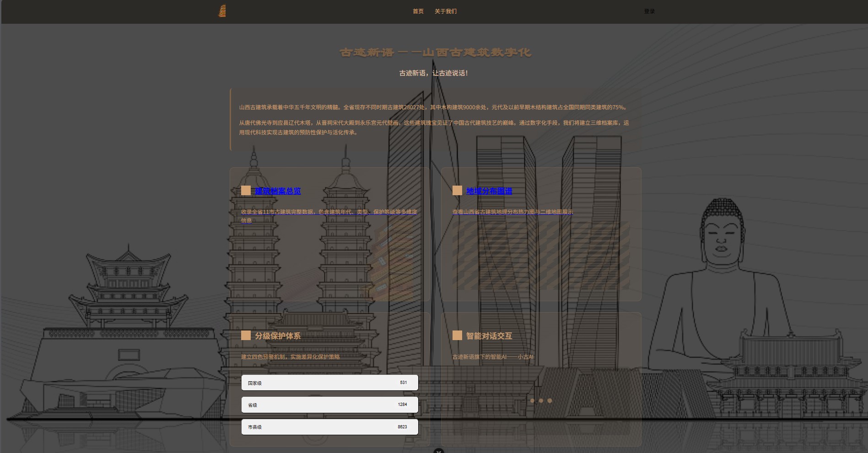Image resolution: width=868 pixels, height=453 pixels.
Task: Click the square icon beside 建筑档案总览
Action: pyautogui.click(x=246, y=191)
